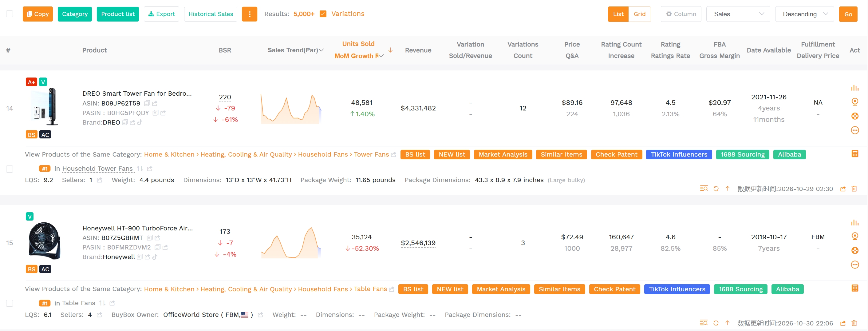
Task: Open Market Analysis for Tower Fans
Action: coord(503,155)
